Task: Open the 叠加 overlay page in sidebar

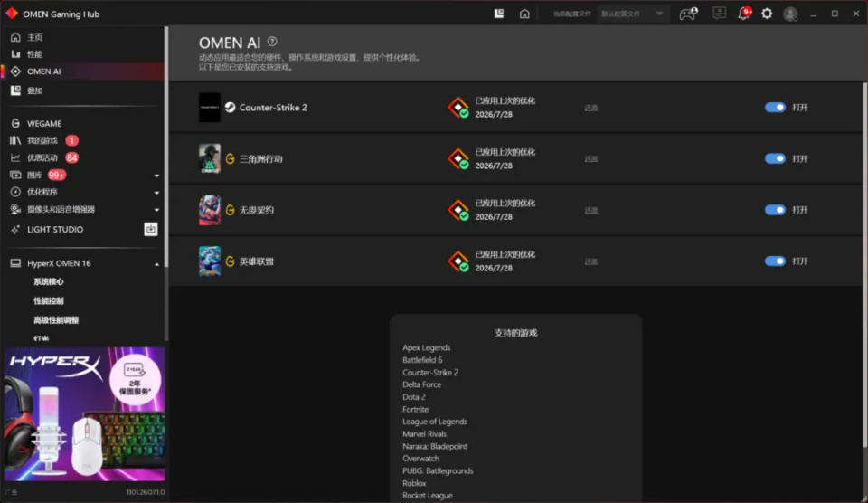Action: (35, 90)
